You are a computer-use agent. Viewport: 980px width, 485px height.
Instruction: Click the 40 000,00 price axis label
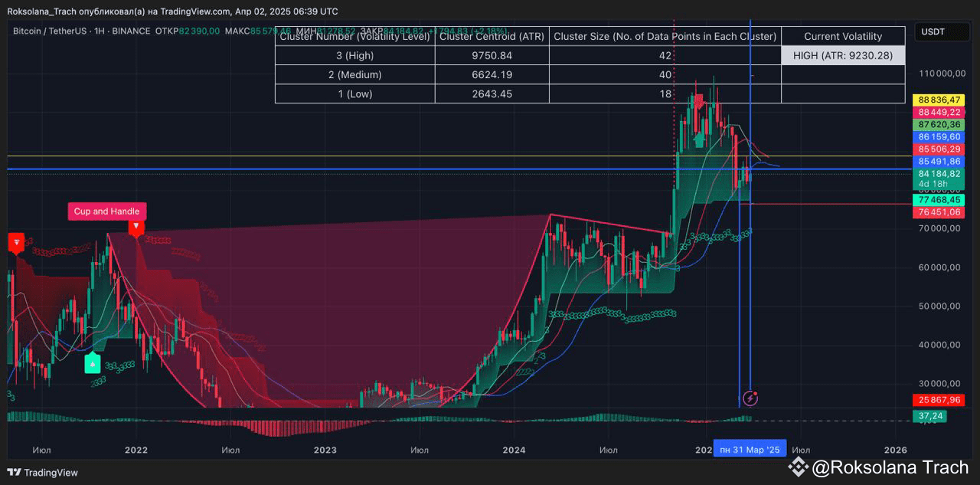click(x=939, y=345)
